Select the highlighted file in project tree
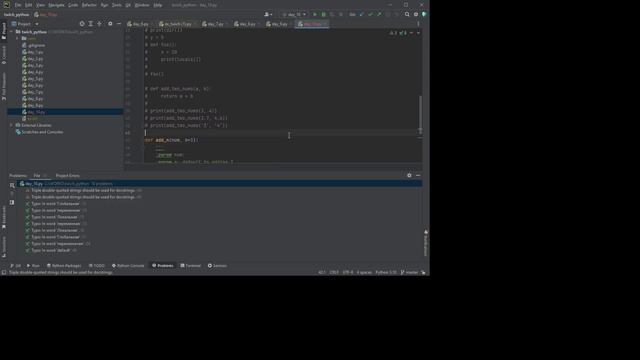This screenshot has width=640, height=360. [x=65, y=112]
